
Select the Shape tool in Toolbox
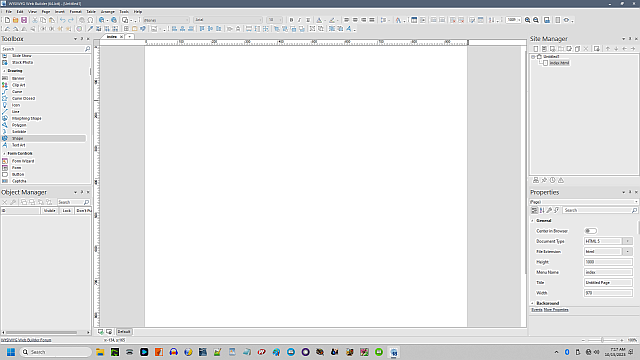pyautogui.click(x=44, y=138)
